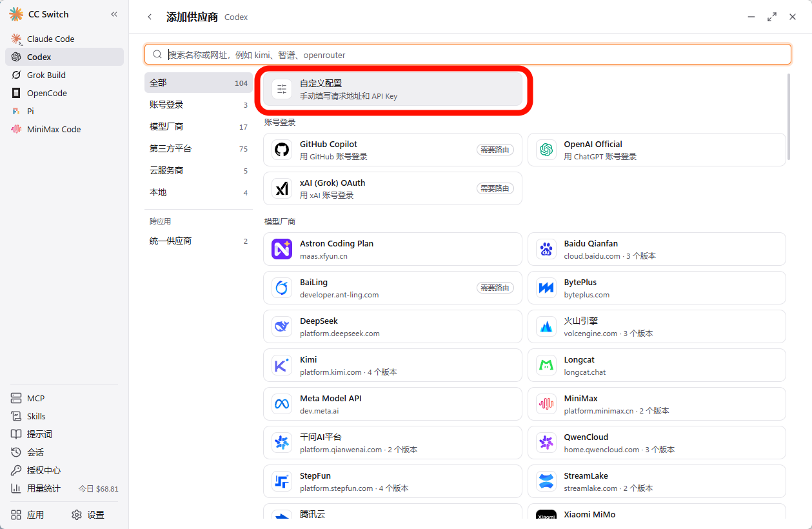This screenshot has height=529, width=812.
Task: Select the Xiaomi MiMo provider card
Action: click(x=657, y=512)
